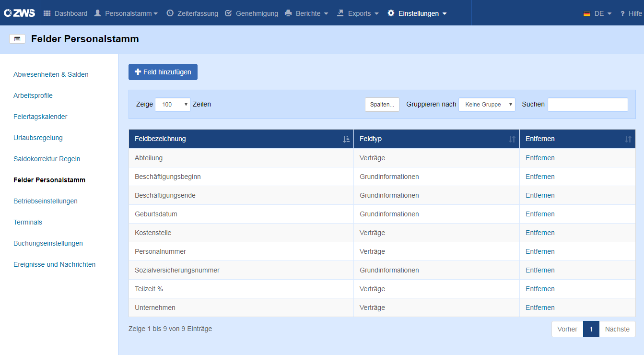
Task: Remove the Teilzeit % field via Entfernen
Action: click(x=540, y=289)
